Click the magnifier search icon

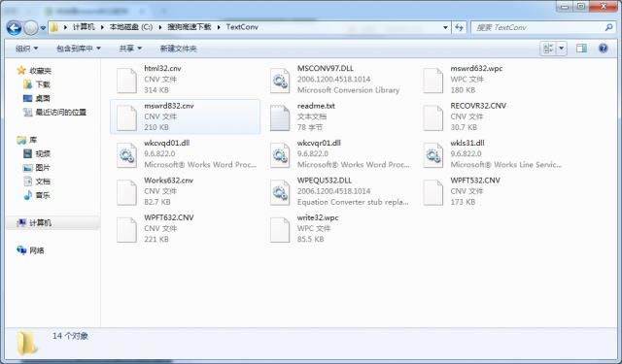coord(609,27)
